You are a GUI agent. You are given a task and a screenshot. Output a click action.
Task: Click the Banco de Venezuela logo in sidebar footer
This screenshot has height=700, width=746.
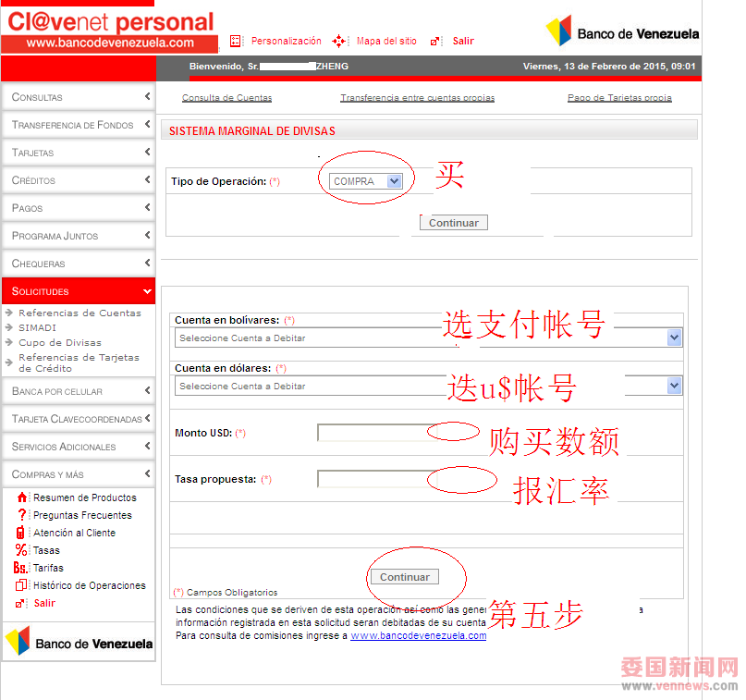point(79,641)
